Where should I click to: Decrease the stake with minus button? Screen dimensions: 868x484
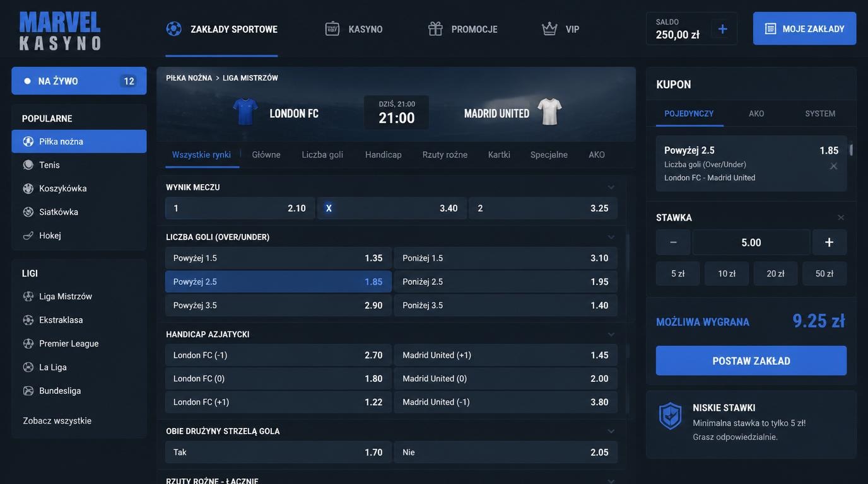[673, 242]
